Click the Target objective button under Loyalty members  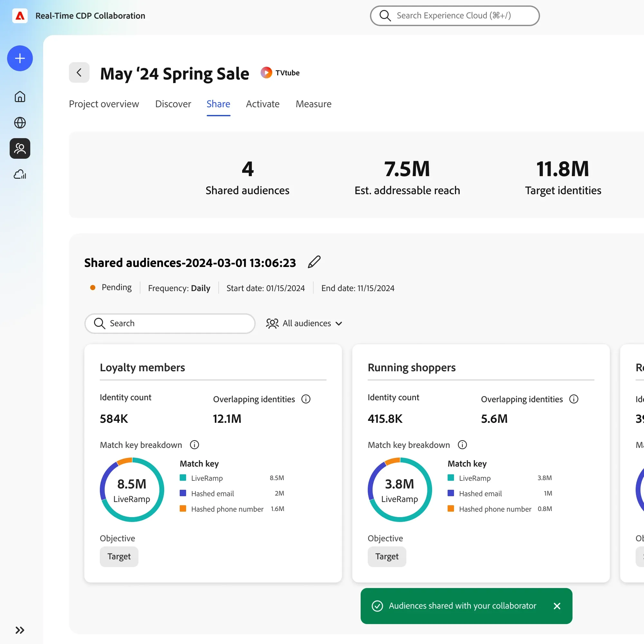(119, 556)
